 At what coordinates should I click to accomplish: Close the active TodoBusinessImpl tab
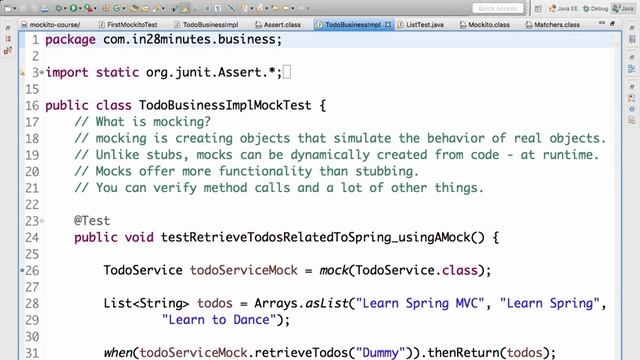tap(388, 24)
